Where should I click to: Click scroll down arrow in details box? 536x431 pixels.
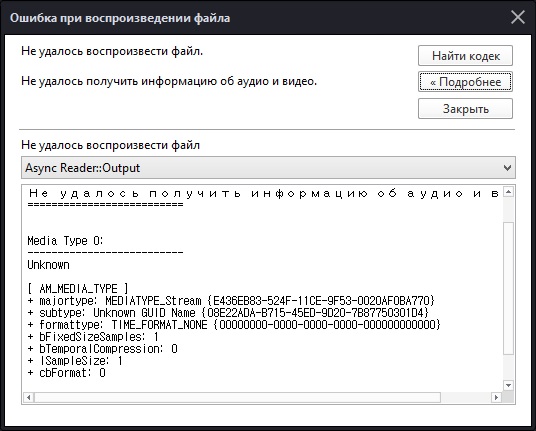point(508,385)
